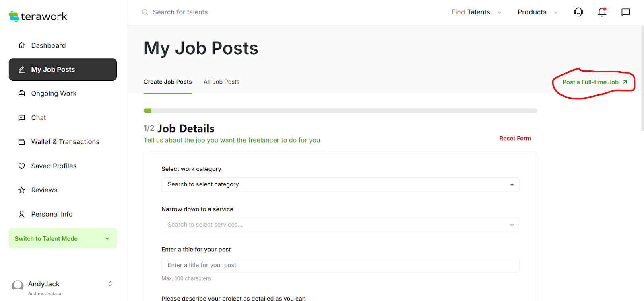
Task: Expand the AndyJack account switcher arrows
Action: point(110,284)
